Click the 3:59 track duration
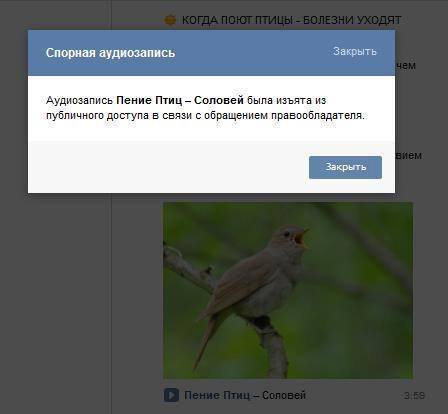Image resolution: width=448 pixels, height=414 pixels. 414,396
